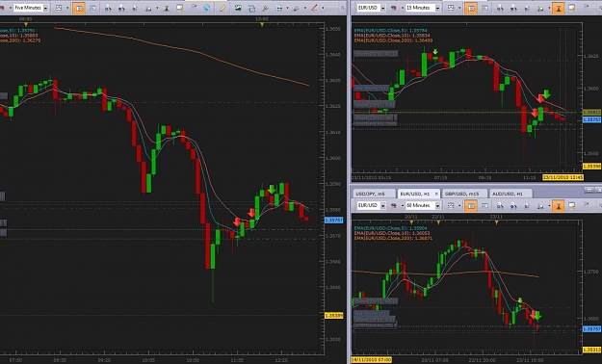Click the yellow note icon in 60 Minutes toolbar
The height and width of the screenshot is (364, 602).
pyautogui.click(x=572, y=205)
